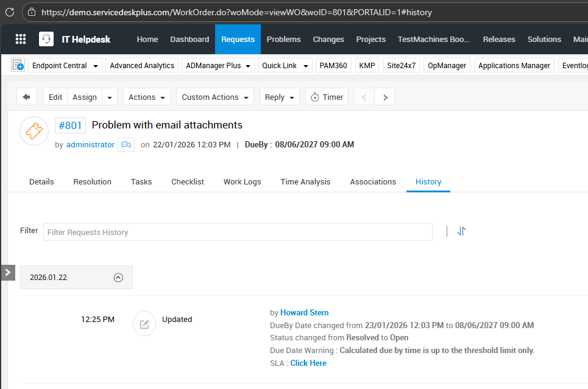Click the sort order icon next to filter
Viewport: 588px width, 389px height.
(461, 231)
